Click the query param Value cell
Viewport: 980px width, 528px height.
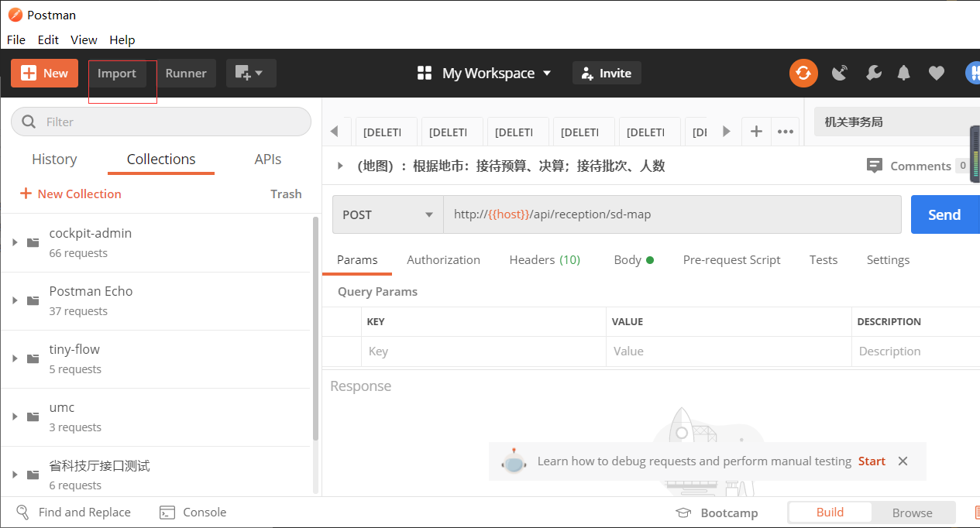click(728, 351)
